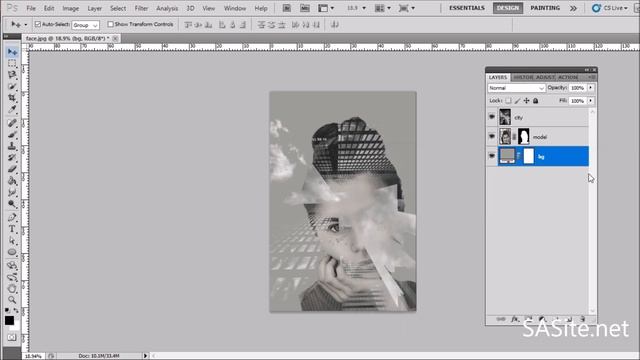Switch to Painting workspace
640x360 pixels.
coord(545,8)
